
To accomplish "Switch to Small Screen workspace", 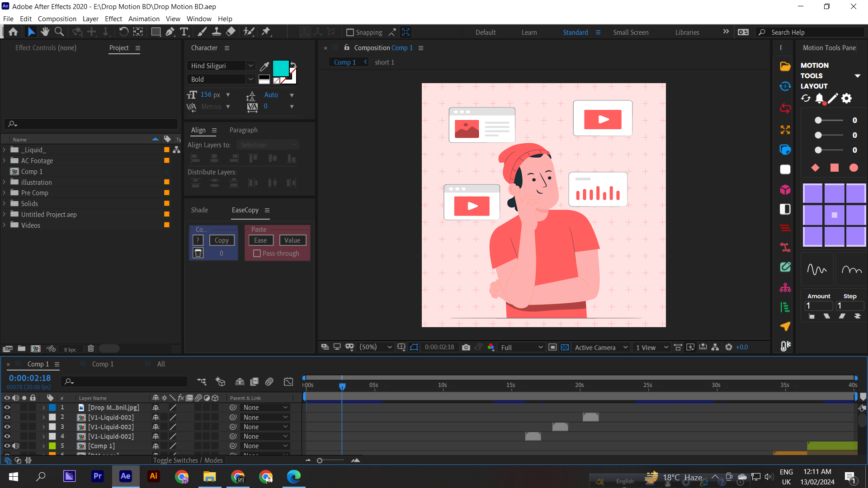I will pyautogui.click(x=631, y=33).
